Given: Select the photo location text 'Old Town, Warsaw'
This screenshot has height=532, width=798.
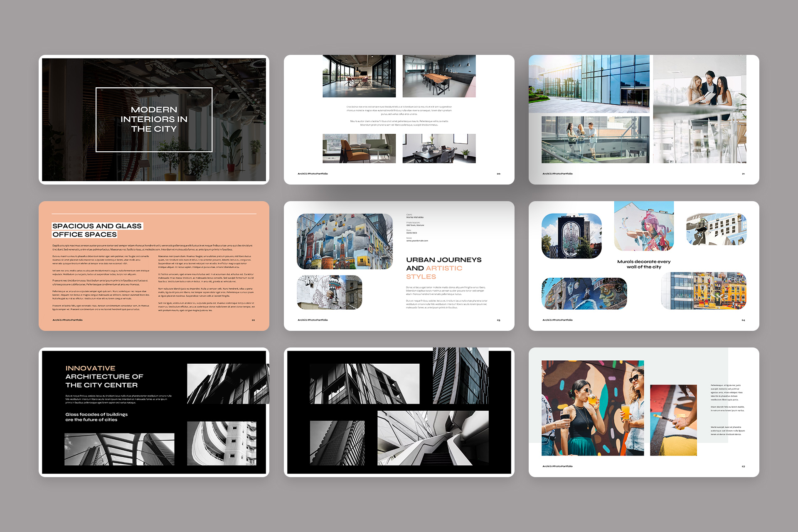Looking at the screenshot, I should pos(415,225).
